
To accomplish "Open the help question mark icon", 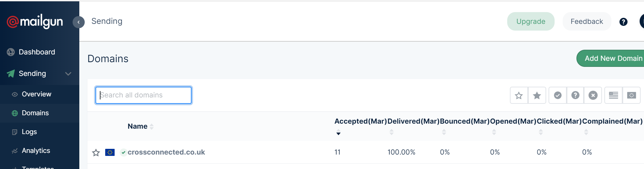I will [623, 22].
